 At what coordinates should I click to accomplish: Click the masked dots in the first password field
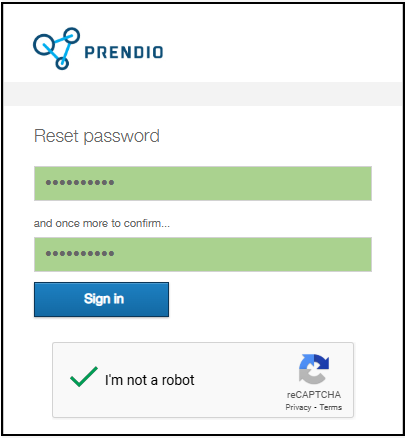click(x=80, y=182)
